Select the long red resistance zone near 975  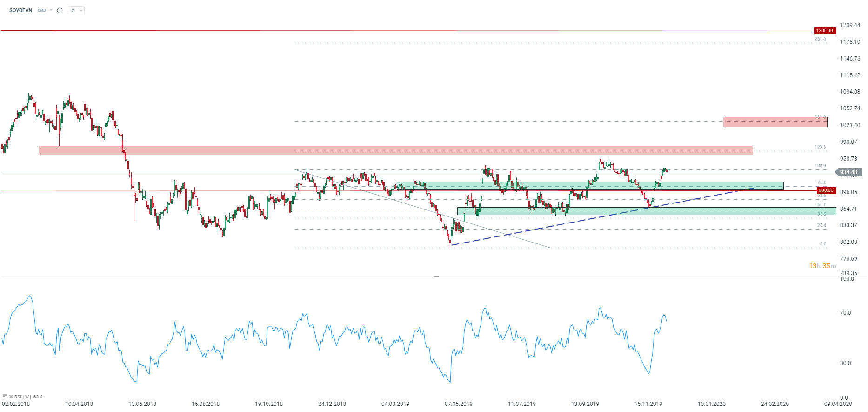pos(396,150)
